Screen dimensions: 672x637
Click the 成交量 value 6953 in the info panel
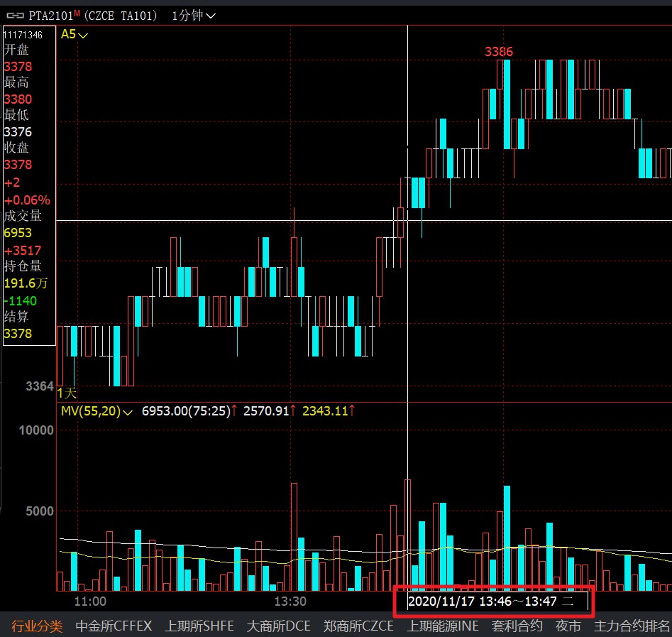(x=18, y=233)
